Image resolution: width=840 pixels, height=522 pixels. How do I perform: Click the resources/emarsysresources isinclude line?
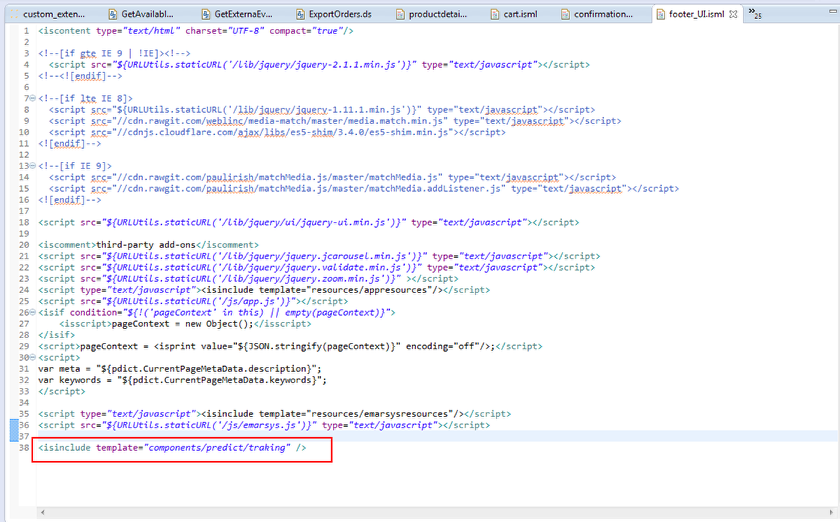pos(274,414)
